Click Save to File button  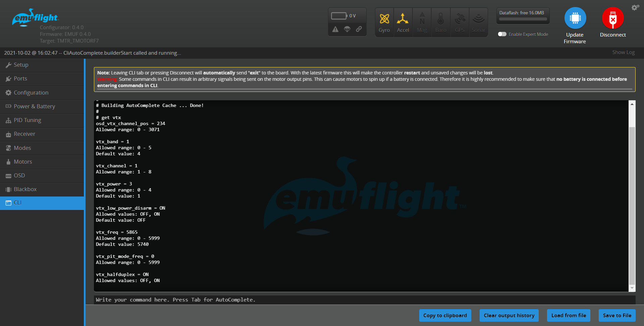coord(617,315)
